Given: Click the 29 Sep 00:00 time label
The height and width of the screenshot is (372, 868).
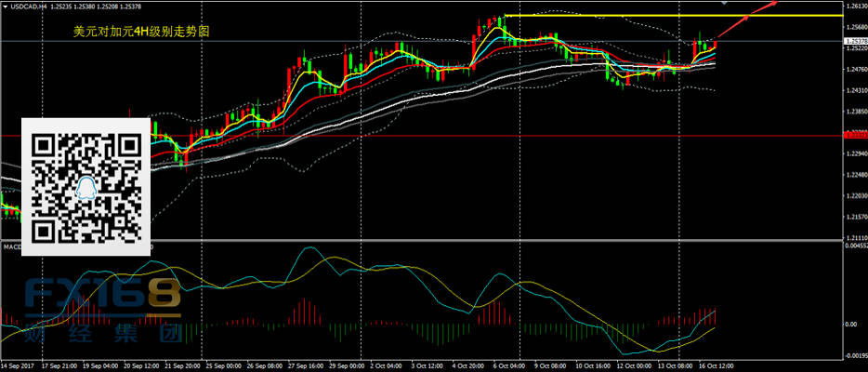Looking at the screenshot, I should point(345,366).
